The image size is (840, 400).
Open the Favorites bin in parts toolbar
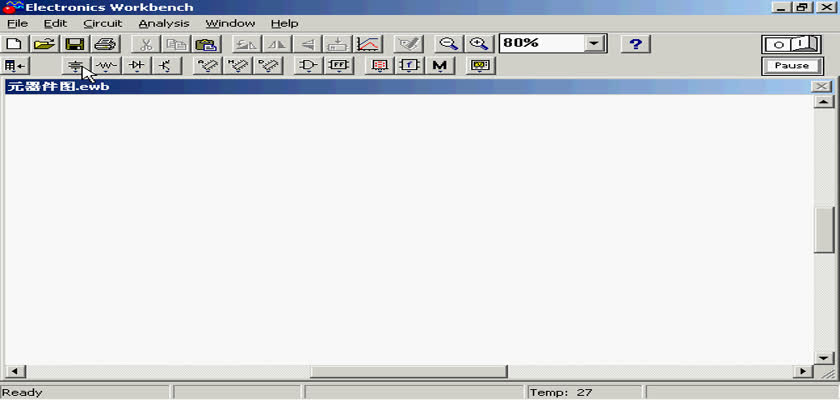pos(16,66)
